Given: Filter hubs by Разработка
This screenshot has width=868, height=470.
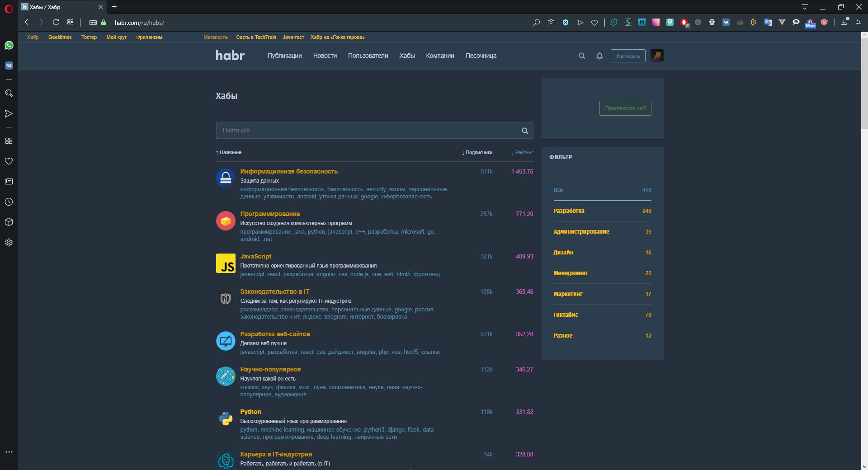Looking at the screenshot, I should [x=602, y=211].
